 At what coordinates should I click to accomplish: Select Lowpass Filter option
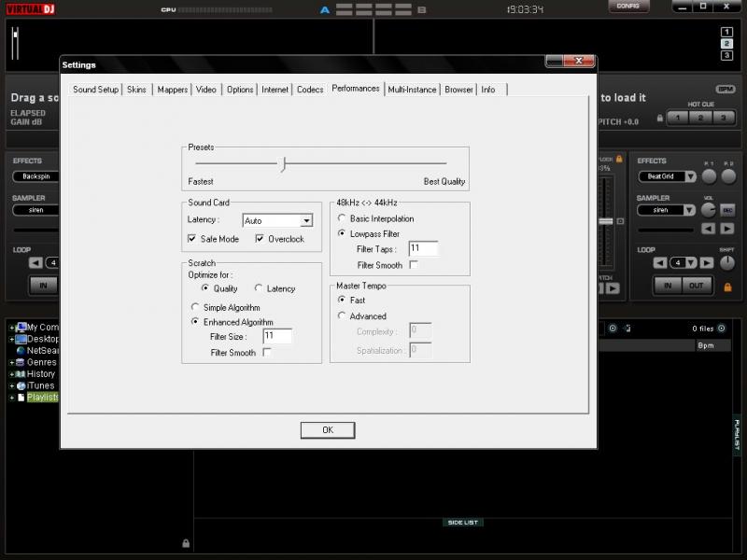(342, 233)
